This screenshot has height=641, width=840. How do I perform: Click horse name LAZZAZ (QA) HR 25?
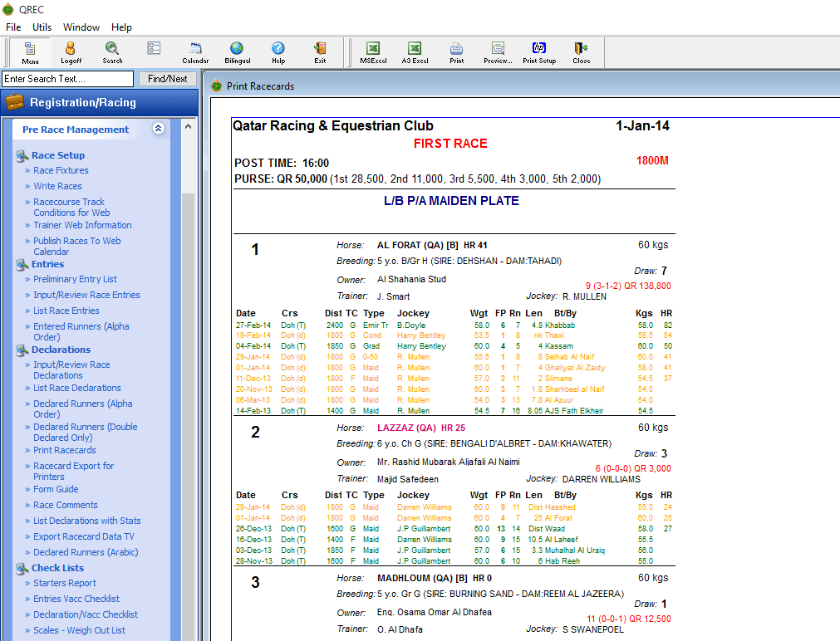click(x=421, y=428)
